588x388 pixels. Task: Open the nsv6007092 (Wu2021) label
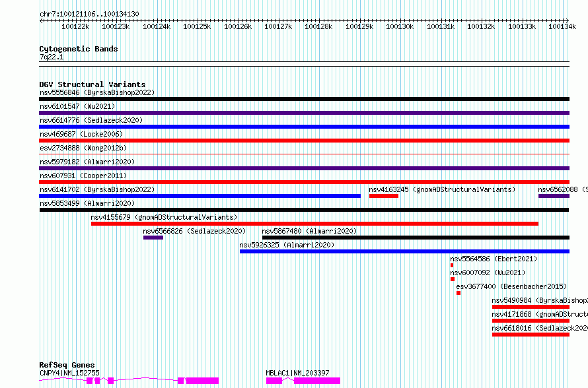tap(488, 273)
